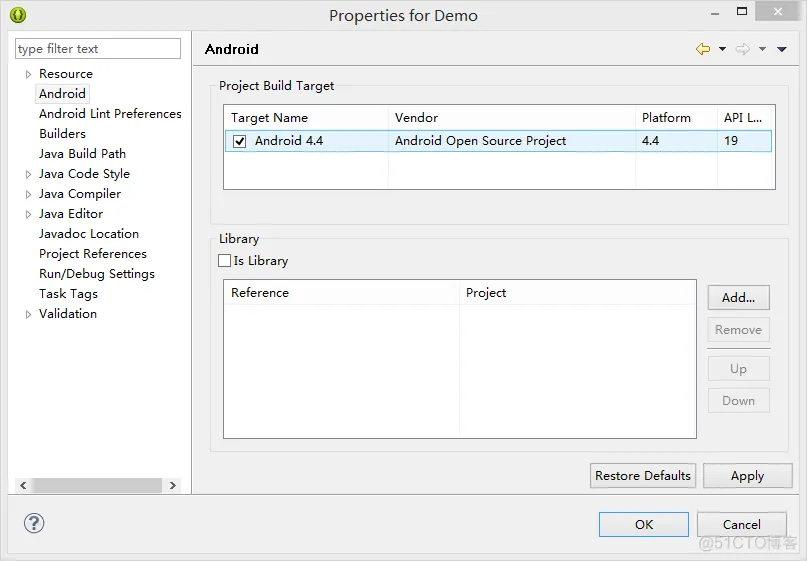The height and width of the screenshot is (561, 807).
Task: Expand the Java Compiler node
Action: point(28,195)
